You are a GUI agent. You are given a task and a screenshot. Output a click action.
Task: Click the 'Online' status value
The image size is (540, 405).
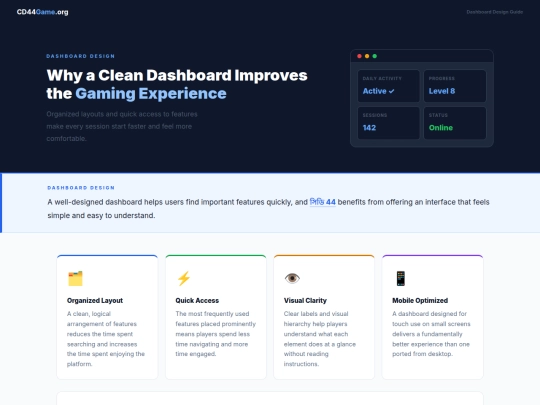(x=441, y=128)
